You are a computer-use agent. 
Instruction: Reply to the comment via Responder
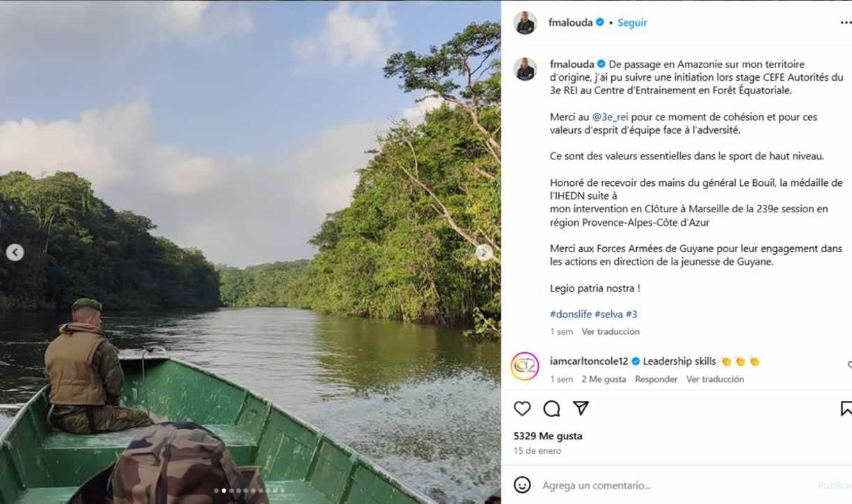657,379
